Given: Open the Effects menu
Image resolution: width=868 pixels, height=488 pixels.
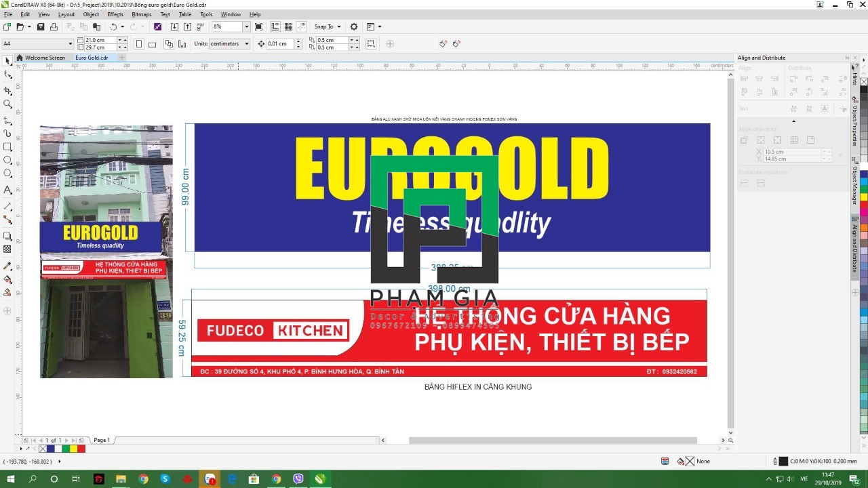Looking at the screenshot, I should 115,14.
